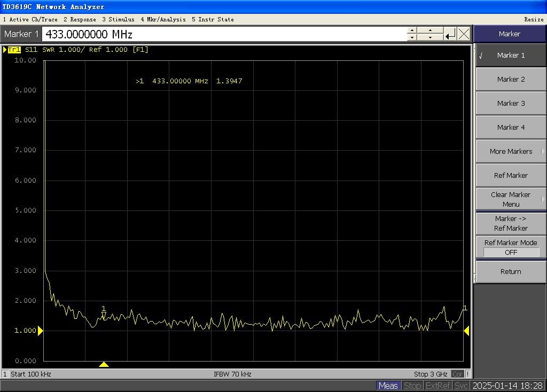Click the Tr1 trace label
This screenshot has height=392, width=547.
14,50
